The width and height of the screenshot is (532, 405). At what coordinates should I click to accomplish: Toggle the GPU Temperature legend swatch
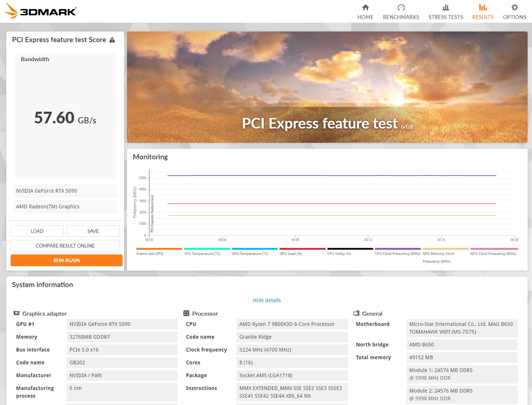pyautogui.click(x=255, y=249)
